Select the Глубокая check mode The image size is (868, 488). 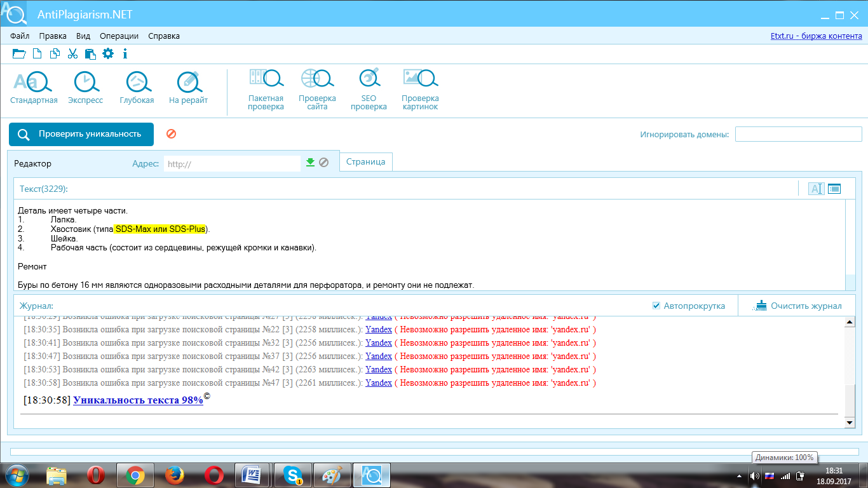pyautogui.click(x=137, y=88)
